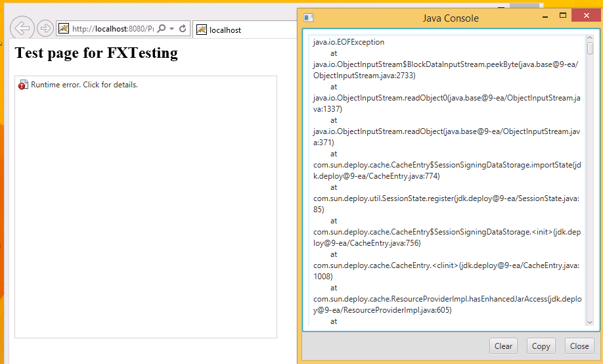Click the line starting 'java.io.ObjectInputStream.readObject0'
This screenshot has height=364, width=603.
[x=447, y=98]
